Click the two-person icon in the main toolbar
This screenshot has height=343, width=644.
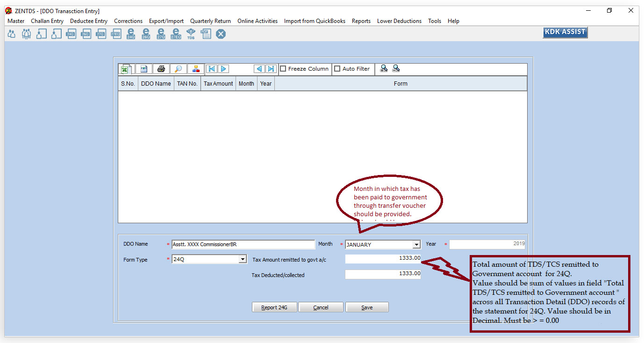[12, 34]
